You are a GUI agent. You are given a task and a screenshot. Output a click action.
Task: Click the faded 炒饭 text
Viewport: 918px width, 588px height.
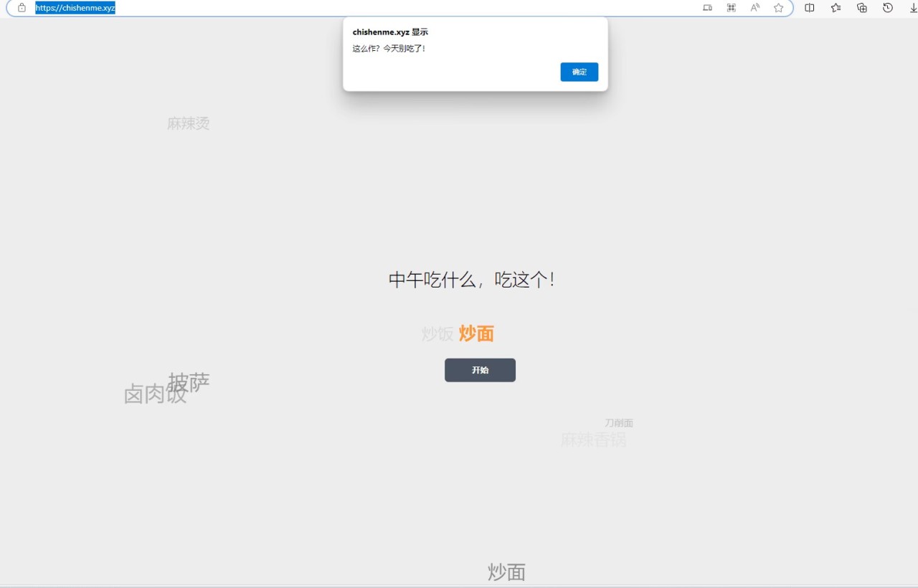coord(437,334)
